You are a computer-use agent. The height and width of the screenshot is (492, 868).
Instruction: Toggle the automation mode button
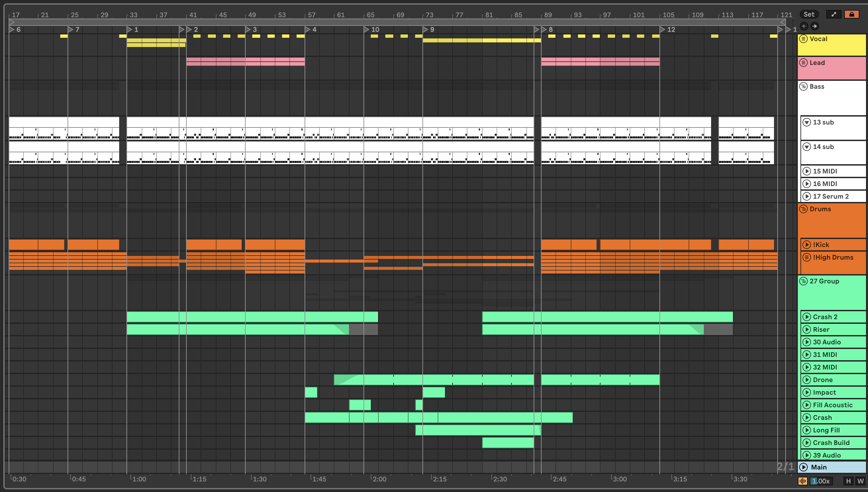834,14
